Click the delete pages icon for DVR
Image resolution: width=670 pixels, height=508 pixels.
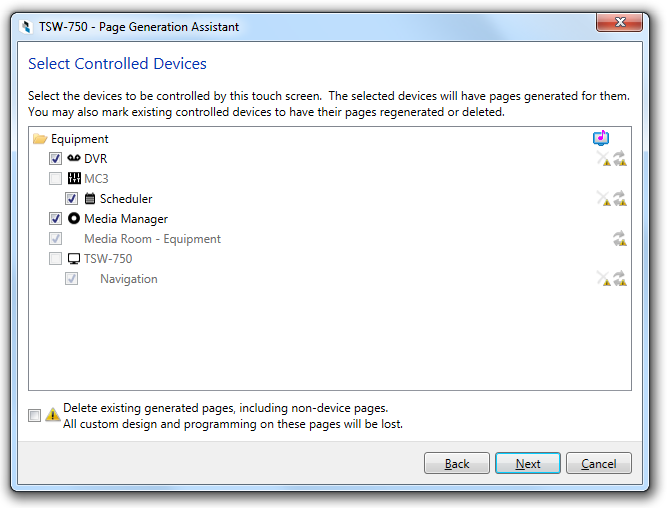point(603,159)
